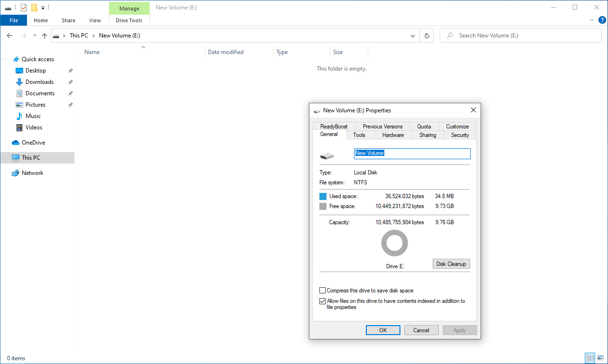Open Downloads in Quick access
This screenshot has width=608, height=364.
pyautogui.click(x=39, y=82)
